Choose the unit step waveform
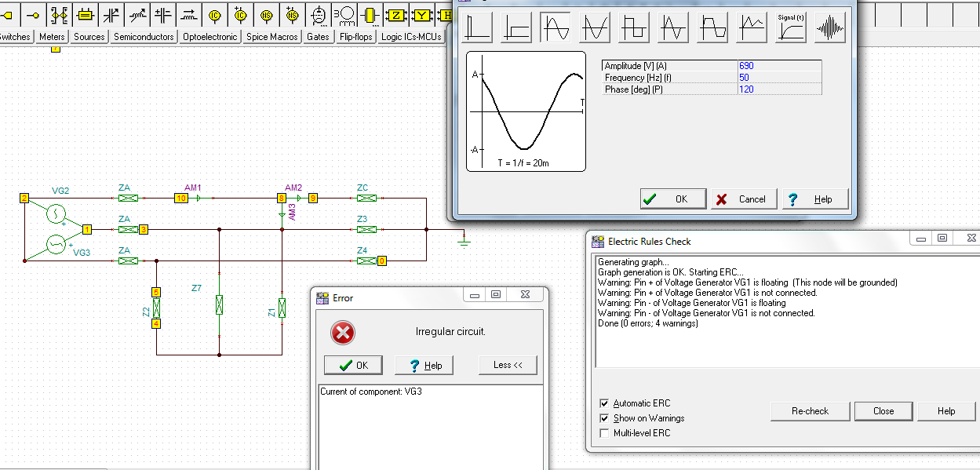Image resolution: width=980 pixels, height=470 pixels. pos(517,28)
